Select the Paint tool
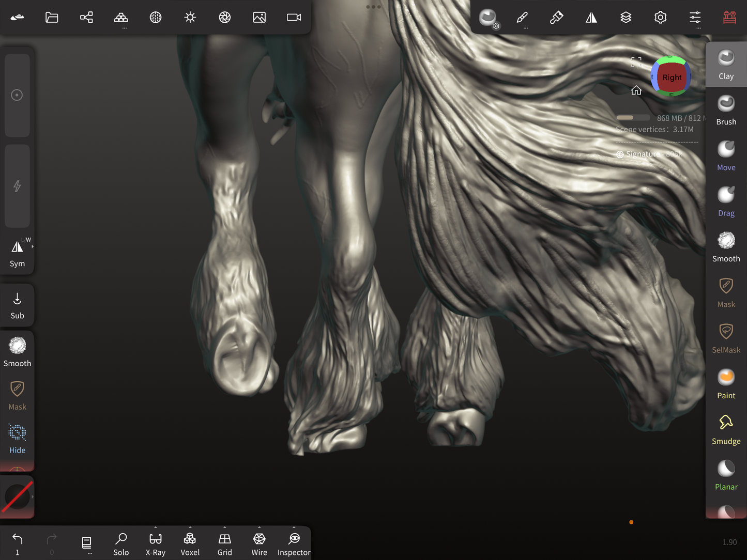 click(x=726, y=384)
